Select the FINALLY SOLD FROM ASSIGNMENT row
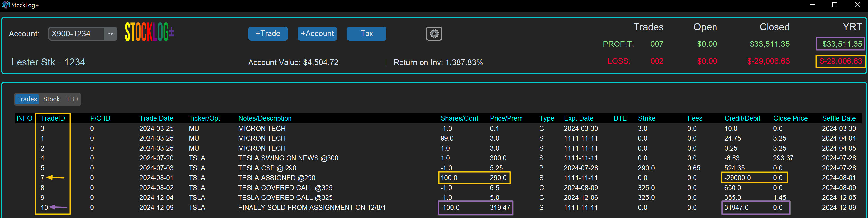868x218 pixels. [311, 208]
